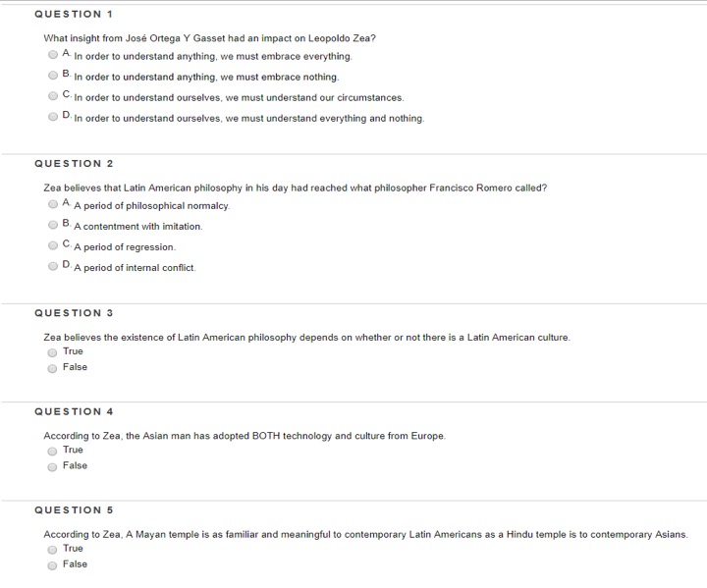Image resolution: width=707 pixels, height=588 pixels.
Task: Select True for Mayan temple question
Action: click(53, 549)
